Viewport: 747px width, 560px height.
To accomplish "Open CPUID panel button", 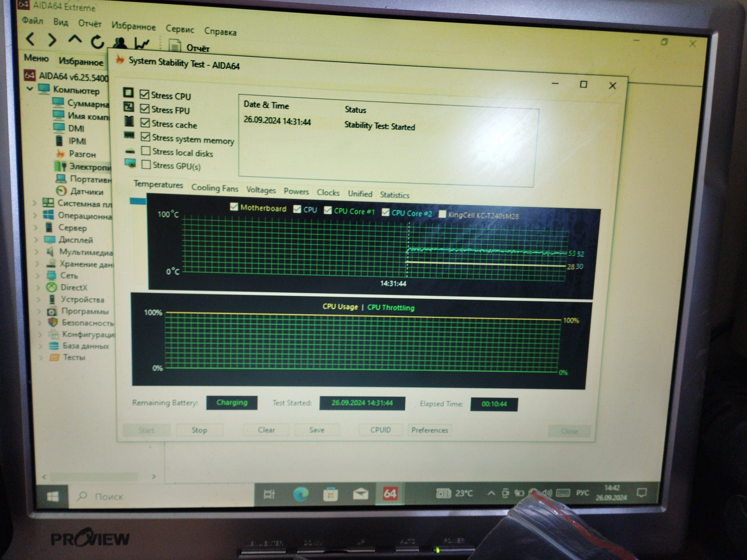I will click(x=380, y=430).
